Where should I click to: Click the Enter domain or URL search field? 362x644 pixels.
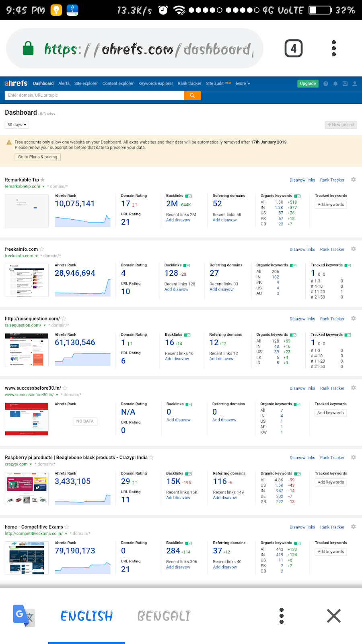[95, 95]
